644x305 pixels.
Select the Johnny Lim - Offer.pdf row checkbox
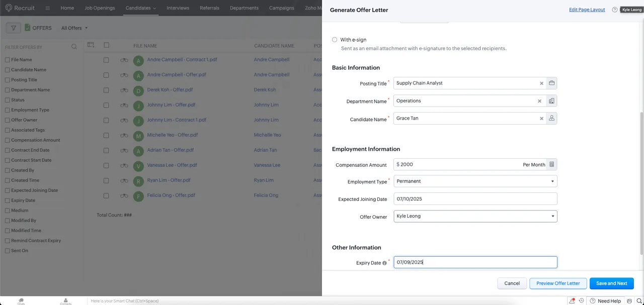pos(106,106)
